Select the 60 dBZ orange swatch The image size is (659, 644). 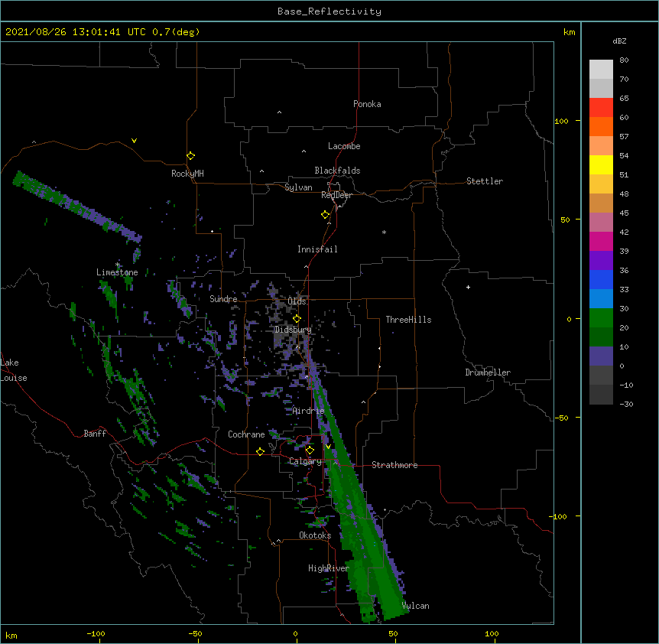pyautogui.click(x=601, y=126)
